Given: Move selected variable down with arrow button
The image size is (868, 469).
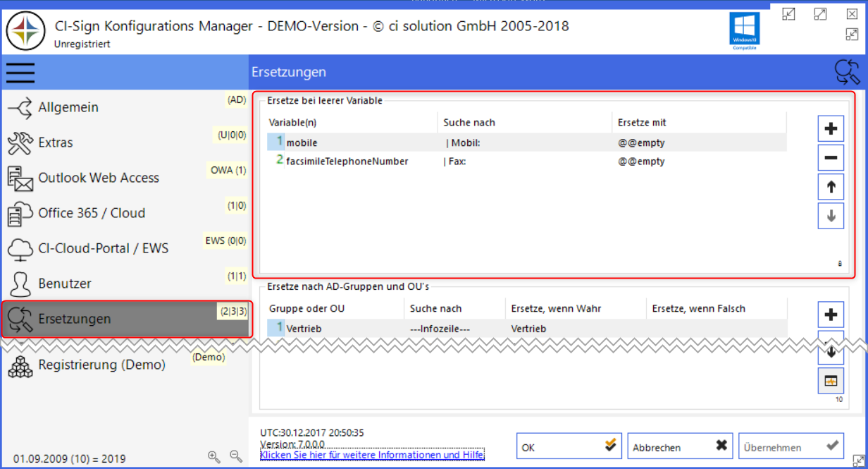Looking at the screenshot, I should click(x=831, y=216).
